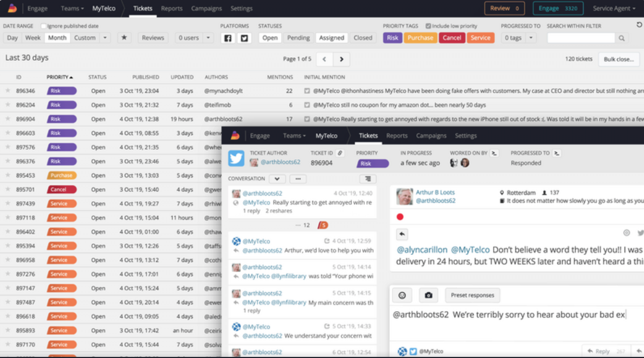
Task: Enable Ignore published date checkbox
Action: click(43, 26)
